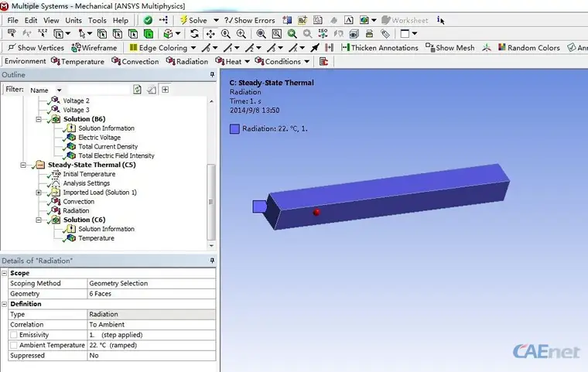
Task: Toggle Thicken Annotations
Action: [380, 48]
